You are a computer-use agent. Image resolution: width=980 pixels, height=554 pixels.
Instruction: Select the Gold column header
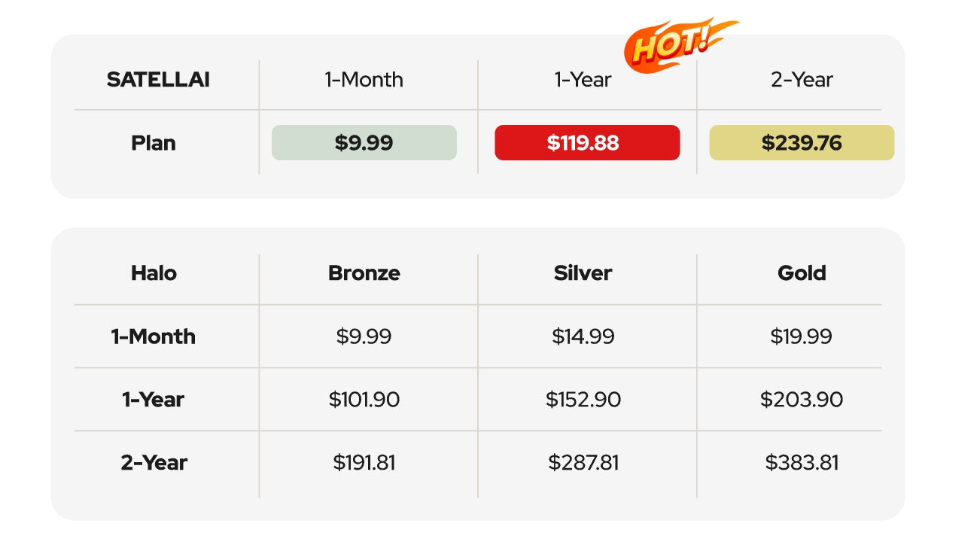click(x=802, y=272)
